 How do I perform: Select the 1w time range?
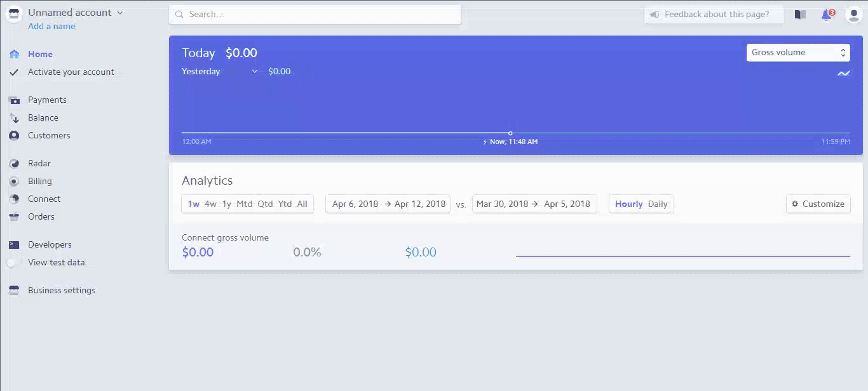click(x=194, y=204)
